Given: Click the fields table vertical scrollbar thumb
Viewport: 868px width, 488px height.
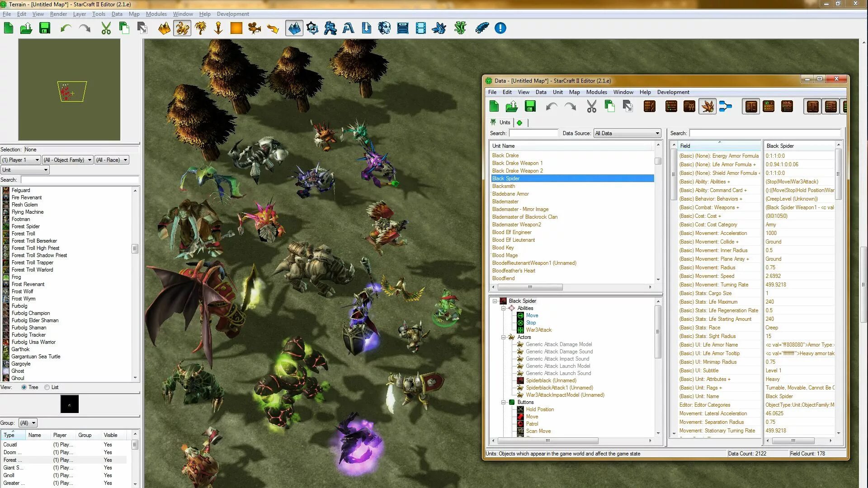Looking at the screenshot, I should 838,174.
